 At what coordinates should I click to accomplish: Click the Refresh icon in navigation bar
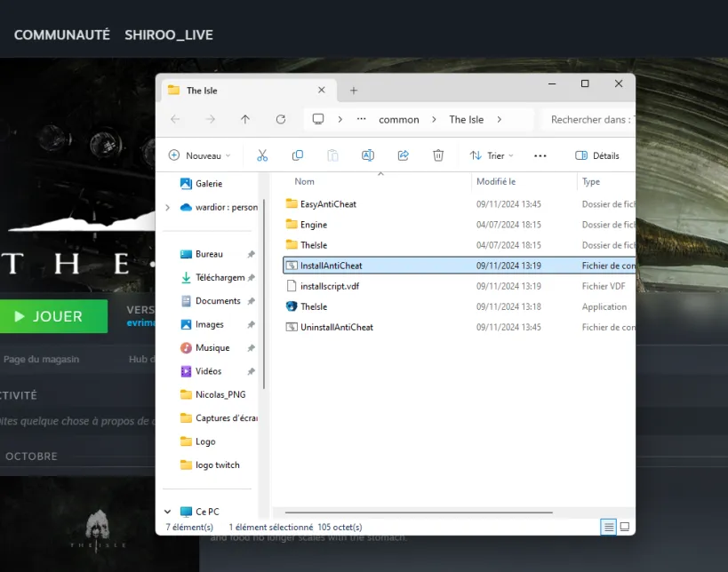280,120
